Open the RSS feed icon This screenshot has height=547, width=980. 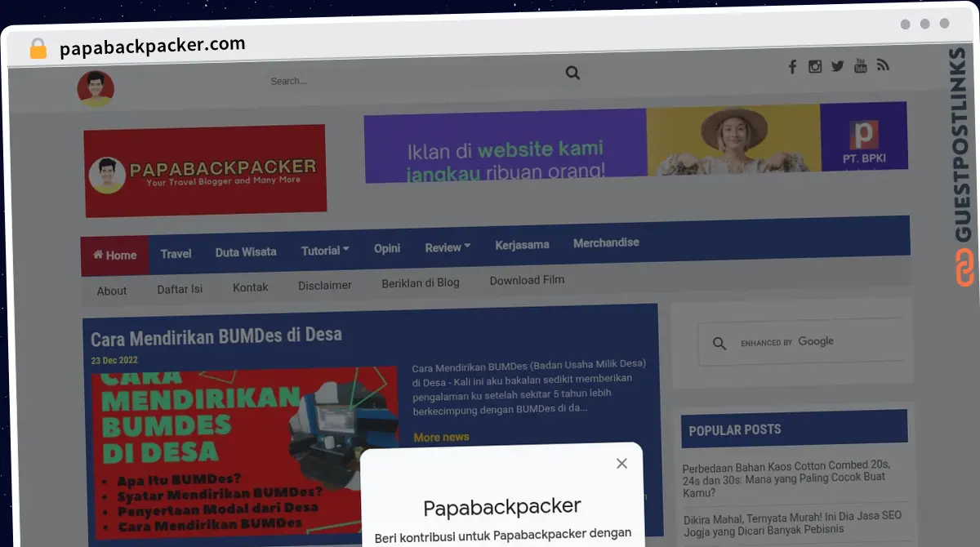tap(883, 65)
